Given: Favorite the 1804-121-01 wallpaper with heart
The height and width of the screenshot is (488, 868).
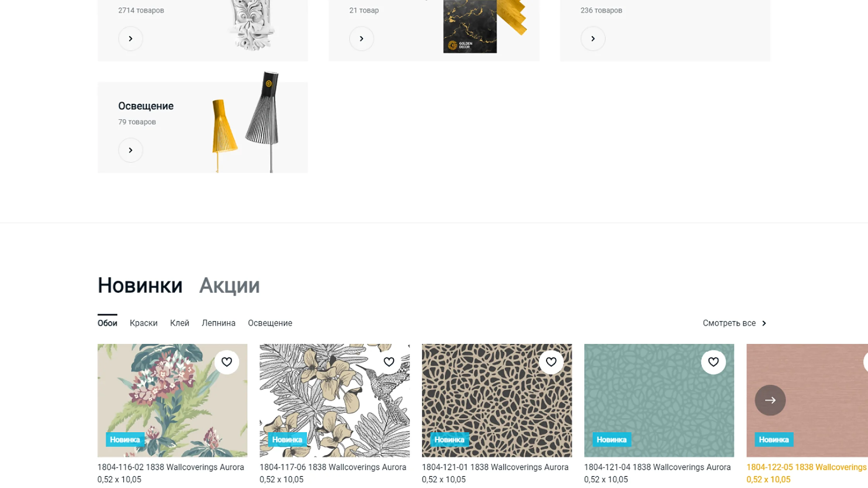Looking at the screenshot, I should pos(551,362).
